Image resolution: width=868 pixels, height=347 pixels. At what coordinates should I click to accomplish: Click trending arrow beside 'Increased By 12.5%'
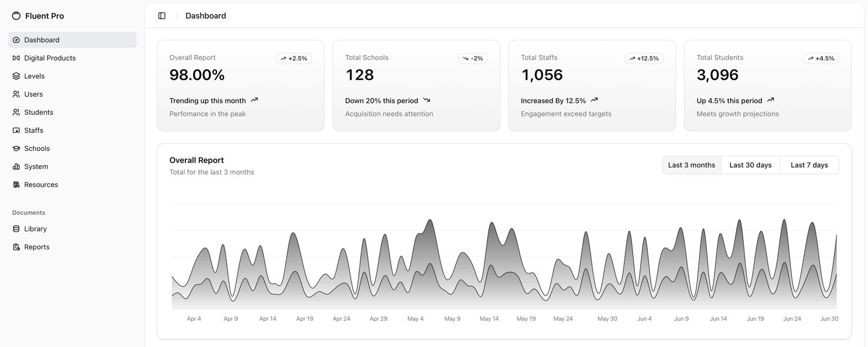point(594,100)
